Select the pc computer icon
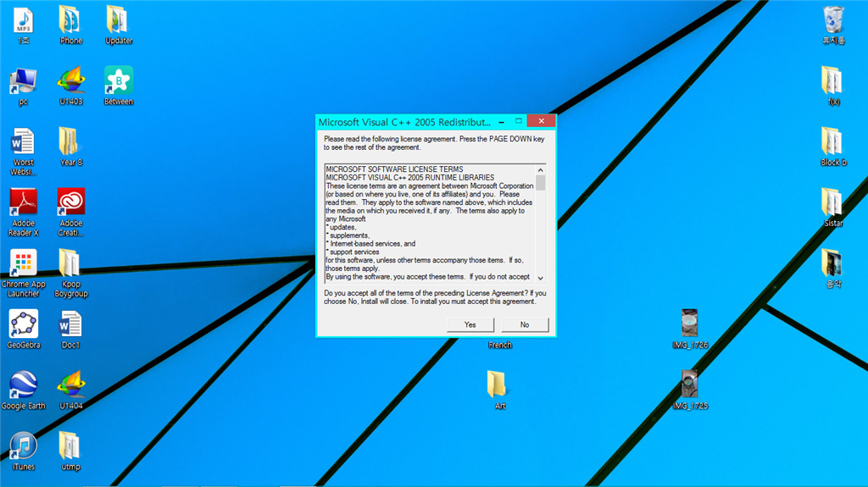 (x=23, y=82)
